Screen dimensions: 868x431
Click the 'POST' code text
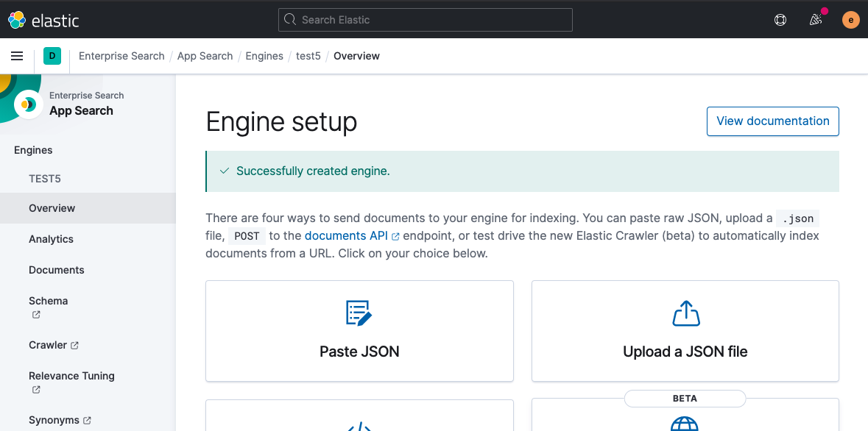click(247, 236)
